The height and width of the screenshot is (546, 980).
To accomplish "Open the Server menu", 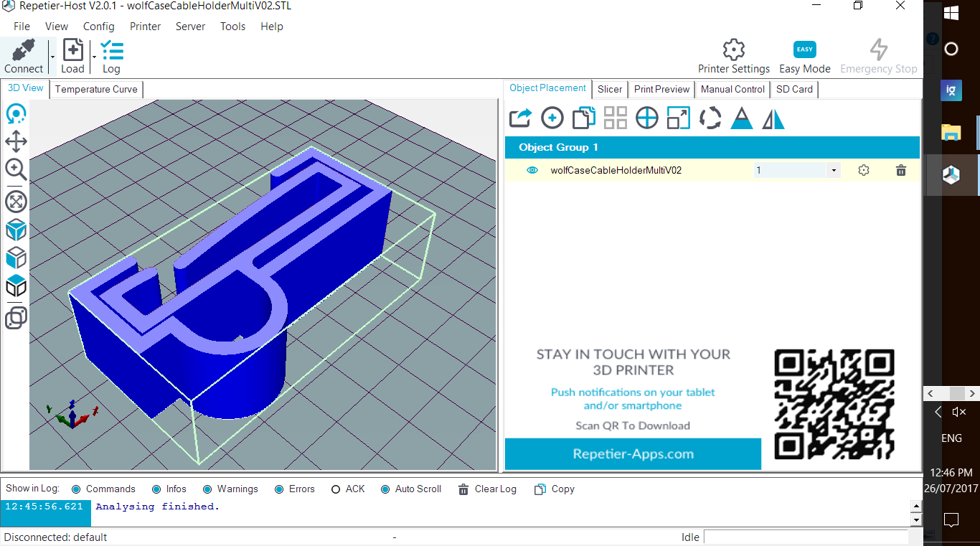I will 190,27.
